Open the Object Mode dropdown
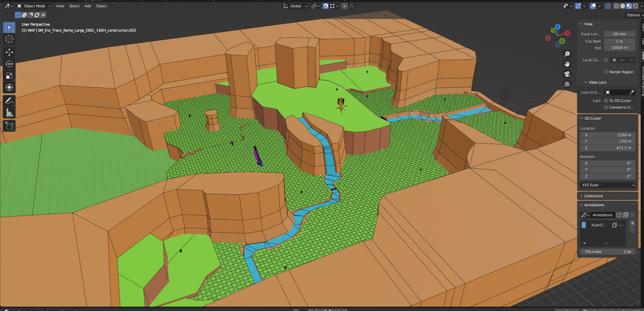Screen dimensions: 644x311 click(x=34, y=6)
